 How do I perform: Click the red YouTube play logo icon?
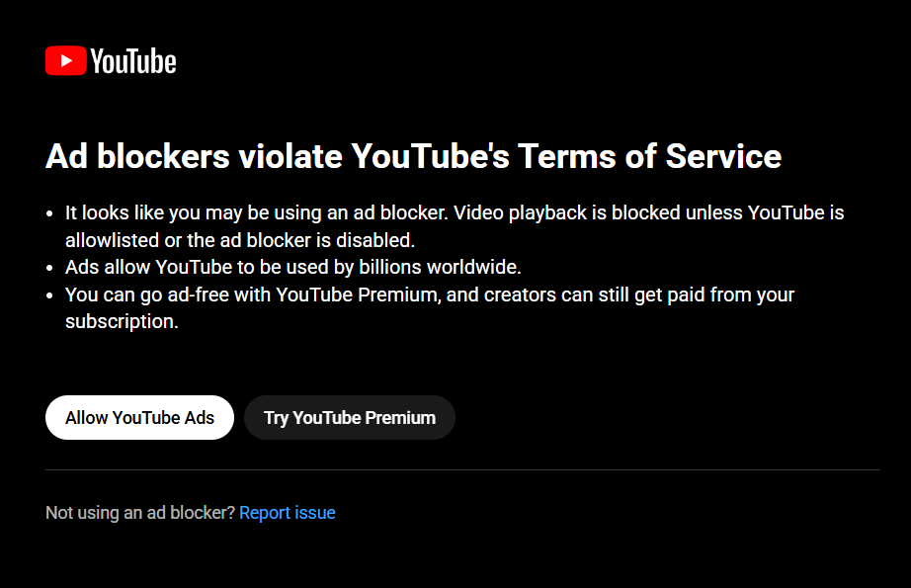[x=65, y=61]
